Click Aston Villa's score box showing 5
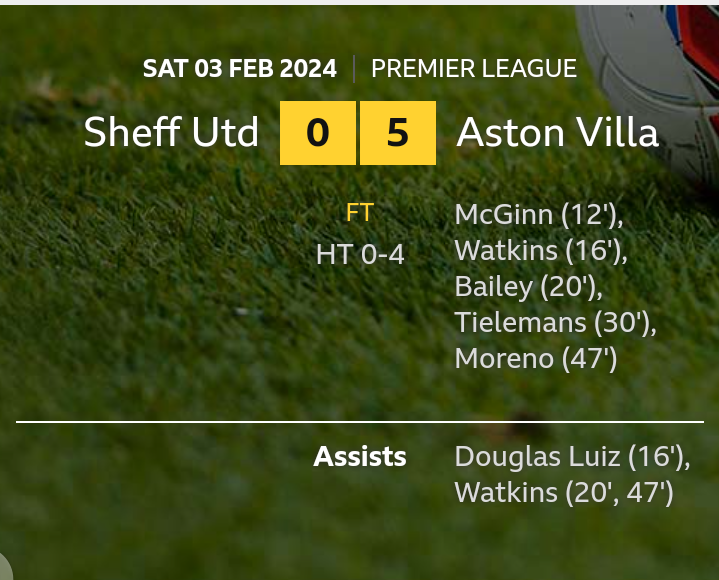The image size is (719, 580). 397,132
